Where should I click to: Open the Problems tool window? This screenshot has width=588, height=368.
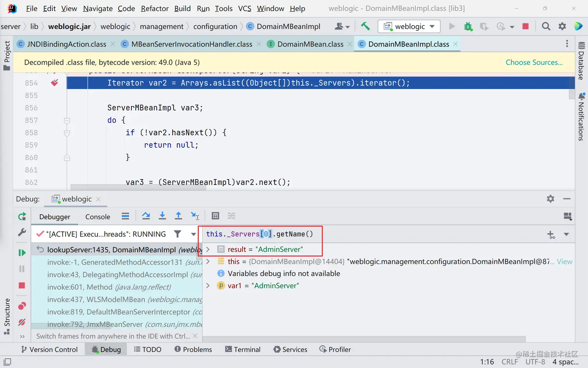[x=193, y=349]
